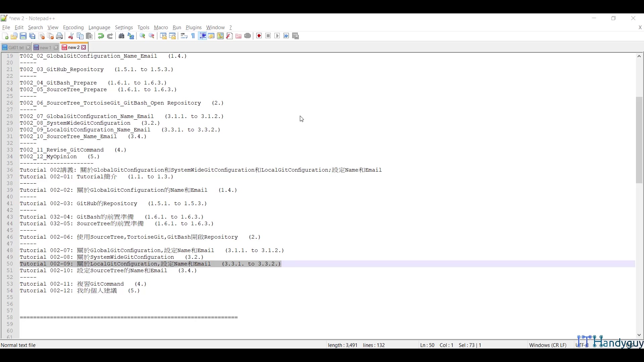Toggle Show All Characters
This screenshot has height=362, width=644.
[x=193, y=36]
